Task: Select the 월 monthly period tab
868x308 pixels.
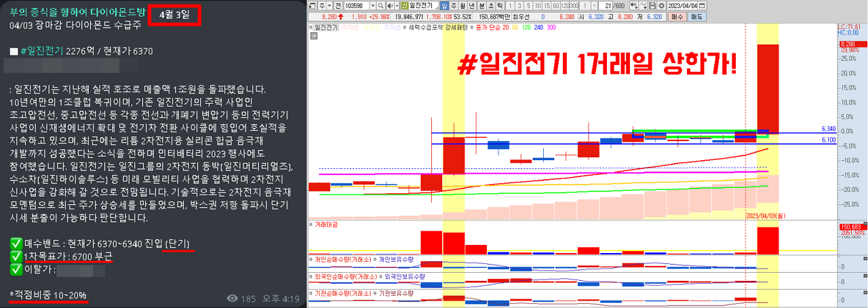Action: point(462,5)
